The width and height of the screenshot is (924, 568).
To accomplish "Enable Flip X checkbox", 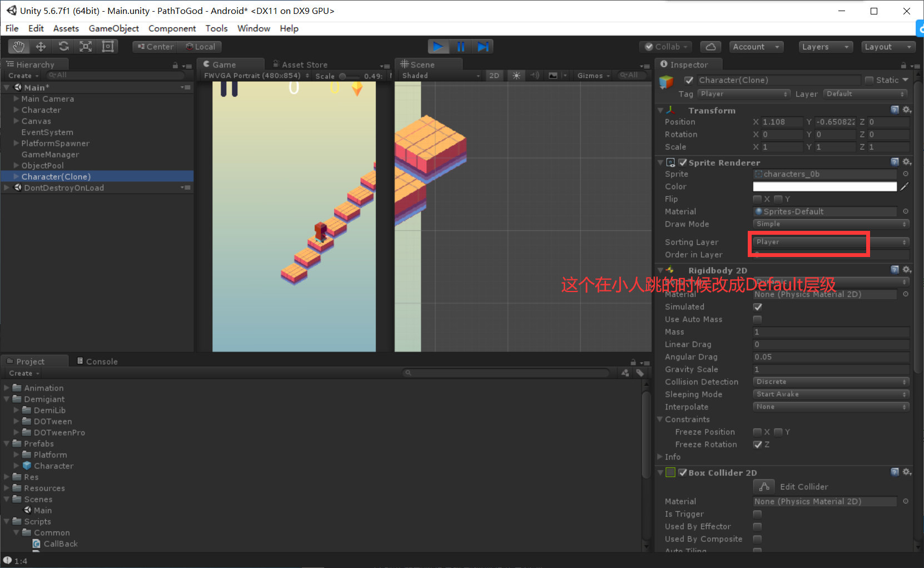I will click(757, 199).
